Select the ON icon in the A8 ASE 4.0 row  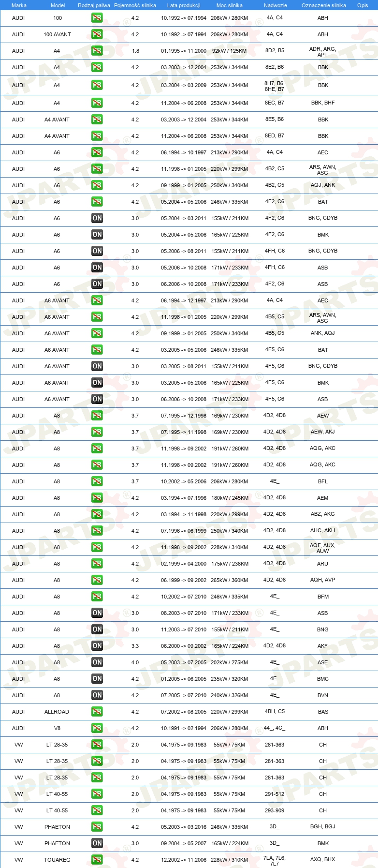(97, 662)
